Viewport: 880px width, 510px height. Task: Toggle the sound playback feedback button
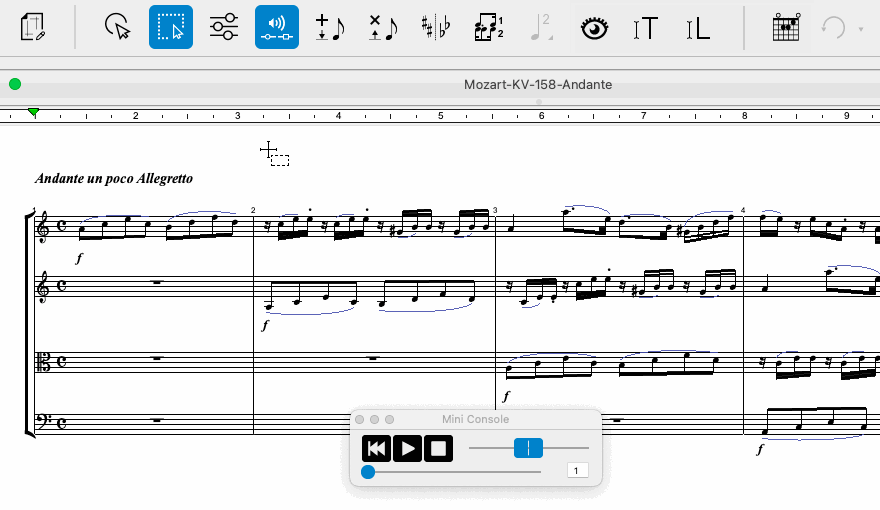point(277,27)
